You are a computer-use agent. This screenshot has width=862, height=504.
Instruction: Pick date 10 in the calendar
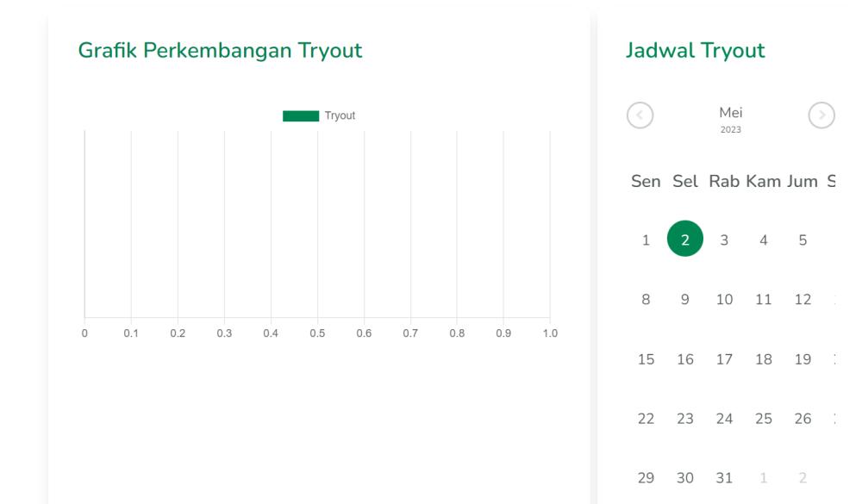724,300
